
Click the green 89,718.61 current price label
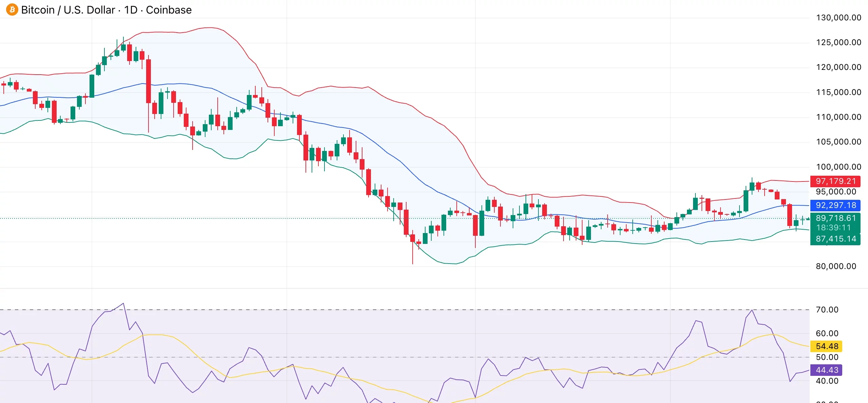835,218
